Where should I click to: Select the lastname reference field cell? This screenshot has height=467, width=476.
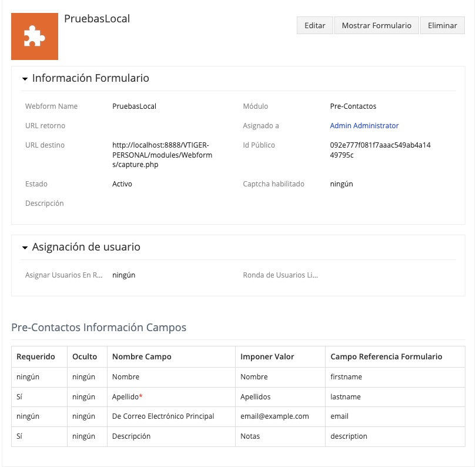346,397
